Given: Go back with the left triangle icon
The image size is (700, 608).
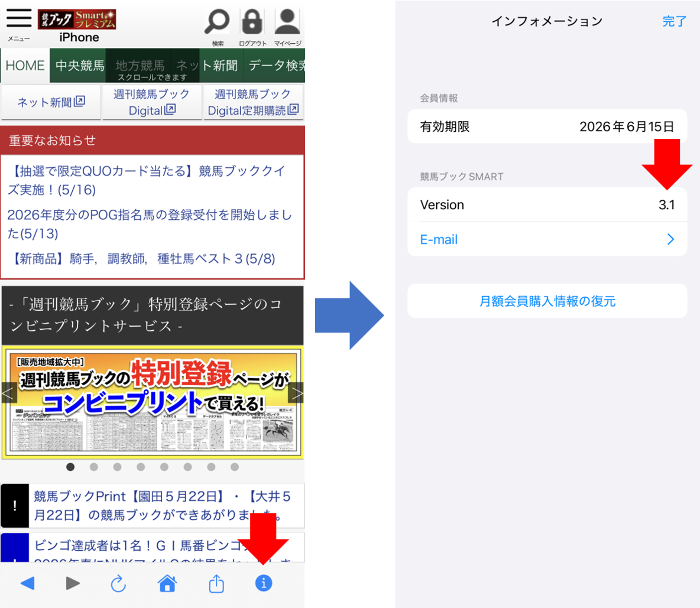Looking at the screenshot, I should pos(28,583).
